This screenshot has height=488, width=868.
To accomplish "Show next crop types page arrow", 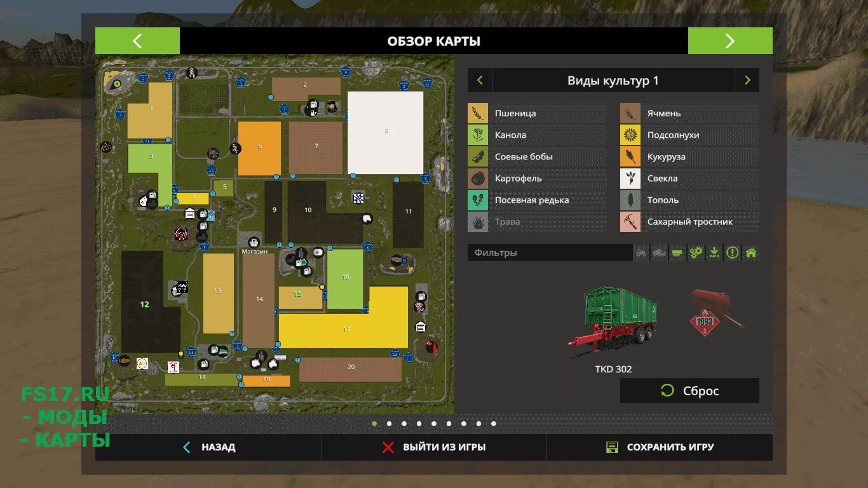I will [747, 81].
